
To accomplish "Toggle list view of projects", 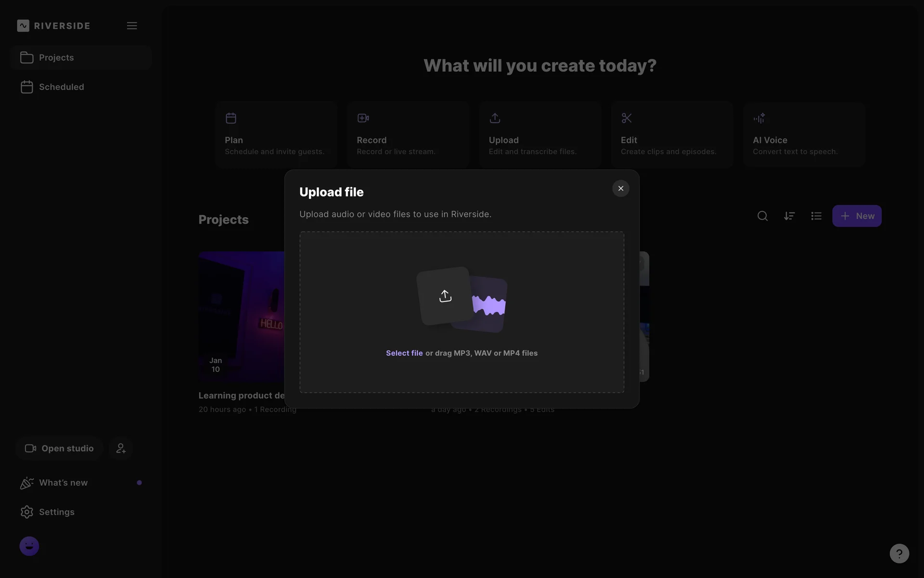I will 816,216.
